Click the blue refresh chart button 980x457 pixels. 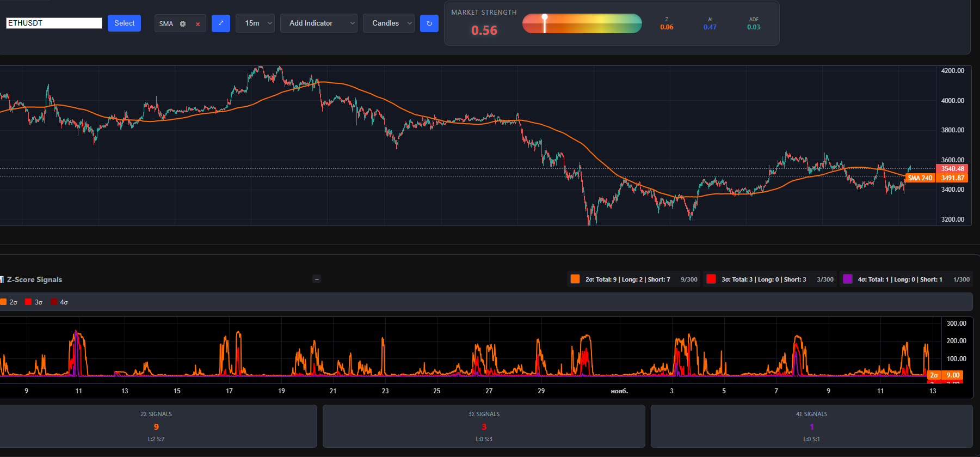click(429, 23)
